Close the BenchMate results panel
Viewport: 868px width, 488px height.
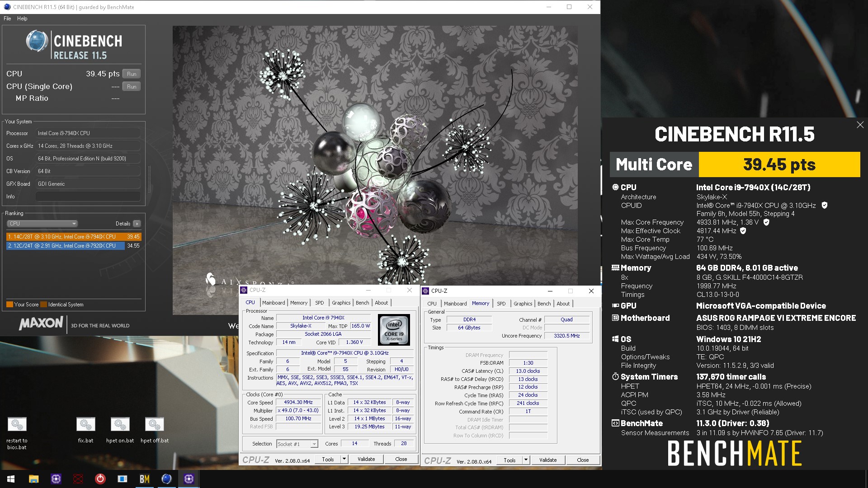[x=860, y=125]
